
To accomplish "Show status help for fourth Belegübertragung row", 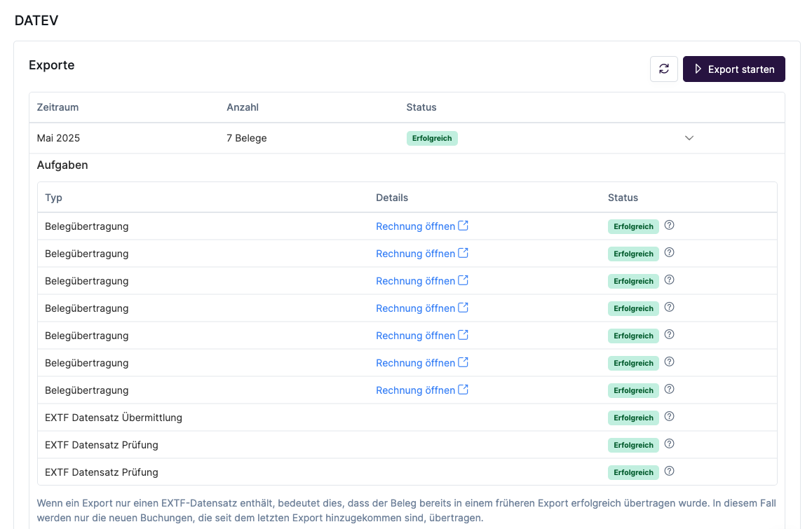I will click(669, 308).
